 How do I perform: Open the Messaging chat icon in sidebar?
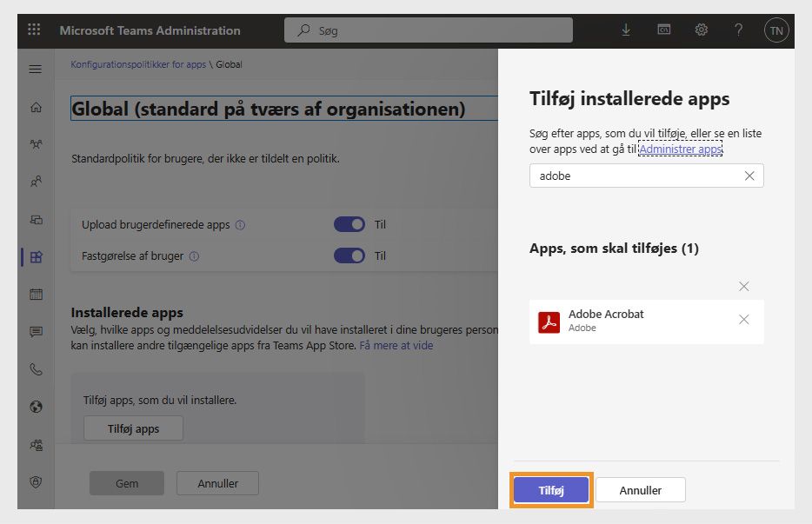coord(35,332)
